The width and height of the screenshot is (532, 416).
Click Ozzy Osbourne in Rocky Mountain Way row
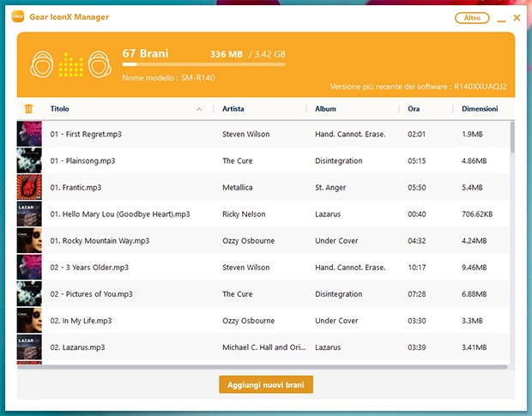pyautogui.click(x=248, y=241)
